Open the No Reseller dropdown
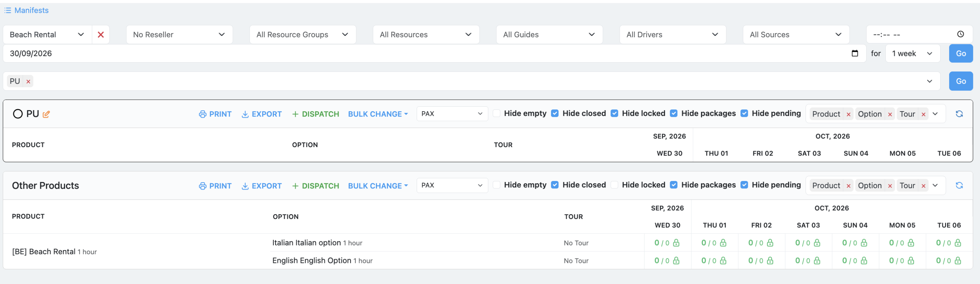The height and width of the screenshot is (284, 980). pyautogui.click(x=179, y=35)
